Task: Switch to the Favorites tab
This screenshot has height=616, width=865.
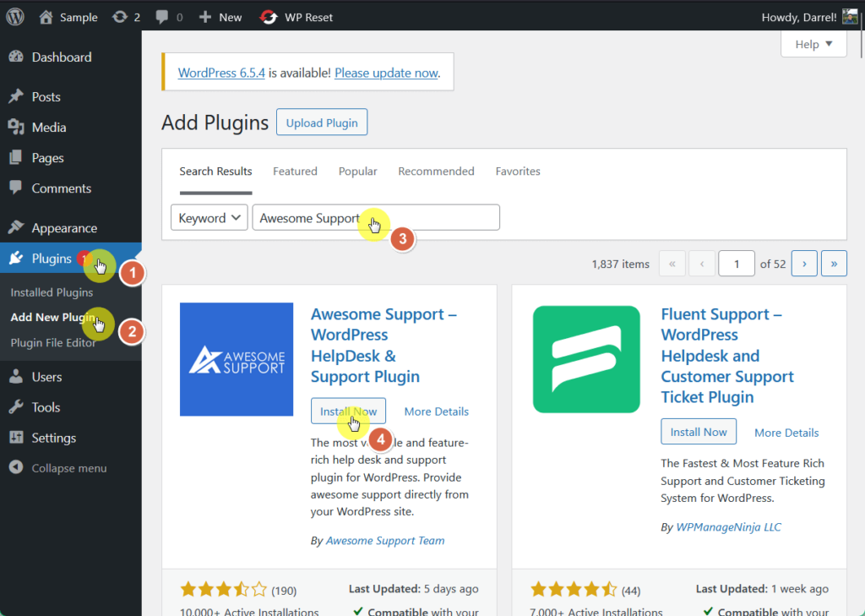Action: (x=518, y=171)
